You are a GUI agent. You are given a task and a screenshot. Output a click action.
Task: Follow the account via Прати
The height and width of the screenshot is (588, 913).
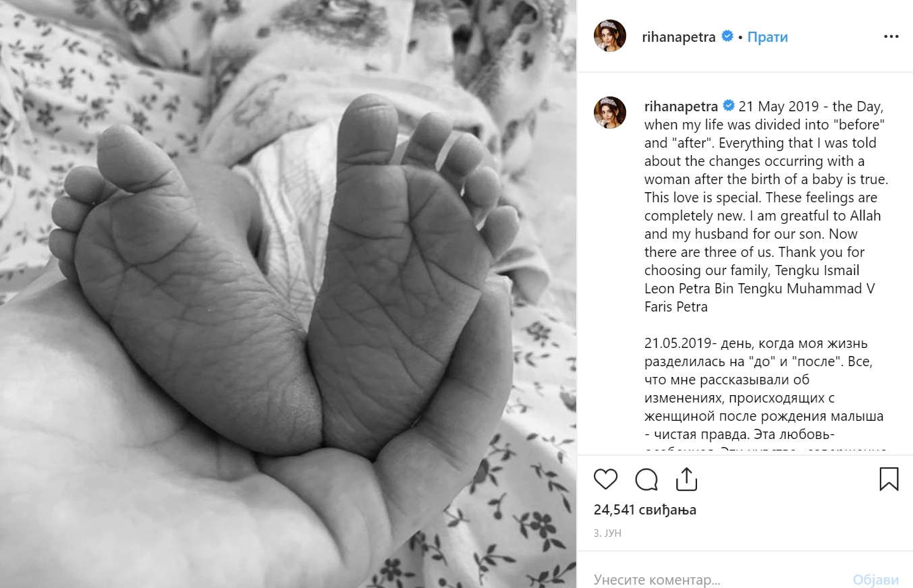(x=768, y=36)
